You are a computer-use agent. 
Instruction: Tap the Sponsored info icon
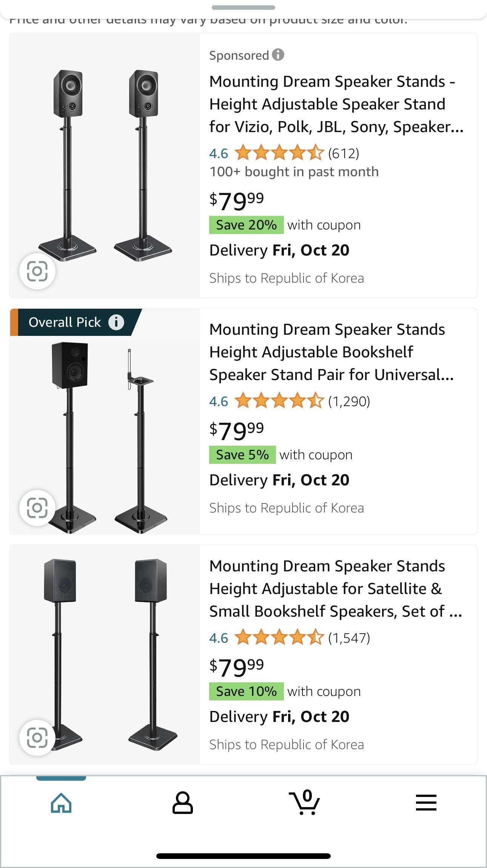(x=278, y=55)
